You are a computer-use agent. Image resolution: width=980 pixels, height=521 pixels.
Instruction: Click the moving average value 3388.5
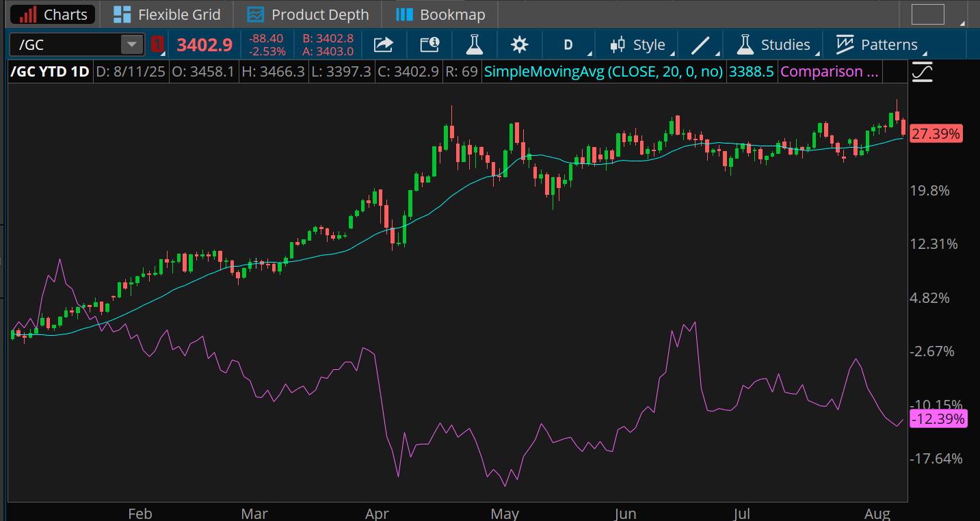pyautogui.click(x=752, y=71)
